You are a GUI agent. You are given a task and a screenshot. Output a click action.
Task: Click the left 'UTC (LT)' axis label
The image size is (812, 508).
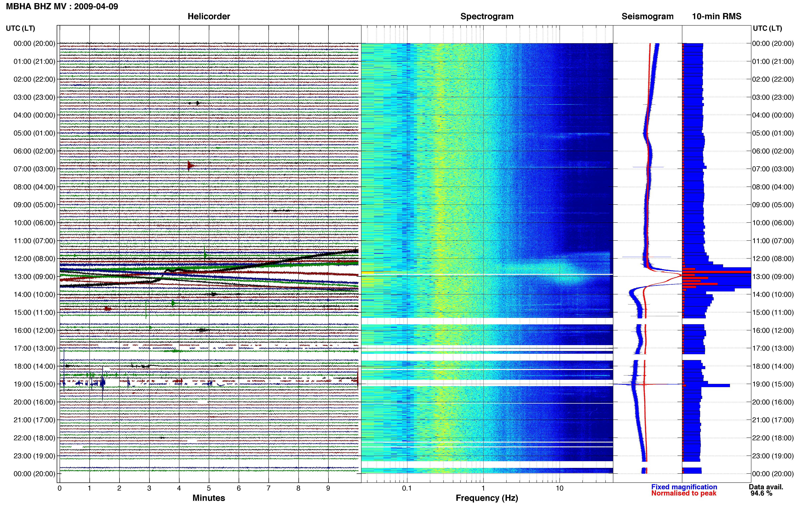click(21, 28)
